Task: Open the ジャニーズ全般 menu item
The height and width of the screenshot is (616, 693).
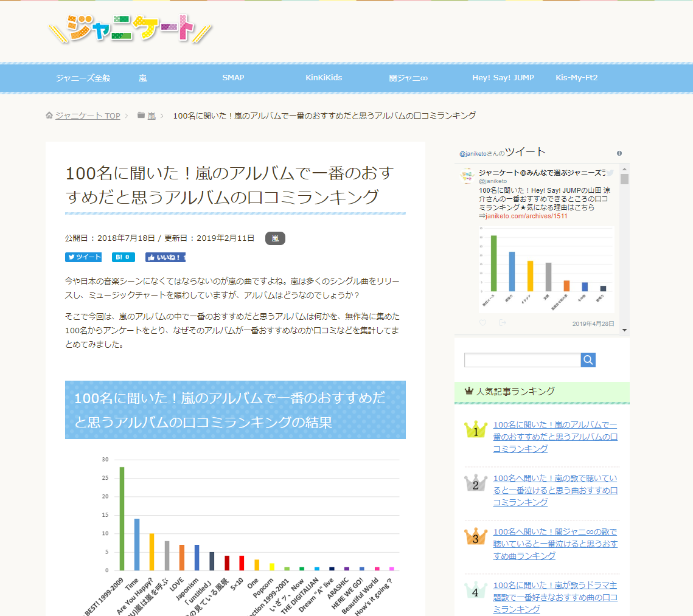Action: tap(83, 78)
